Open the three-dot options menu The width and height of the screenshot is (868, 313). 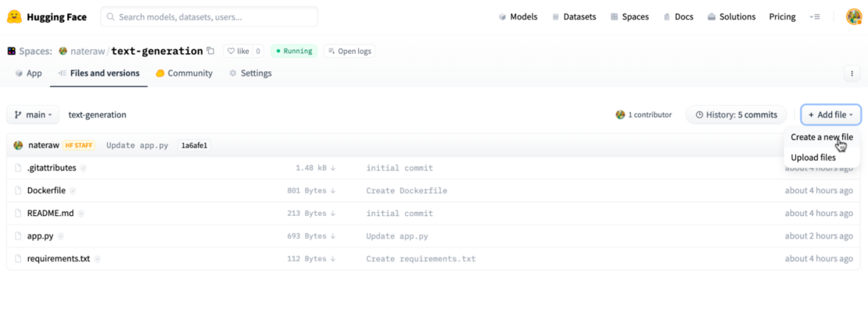pyautogui.click(x=852, y=74)
